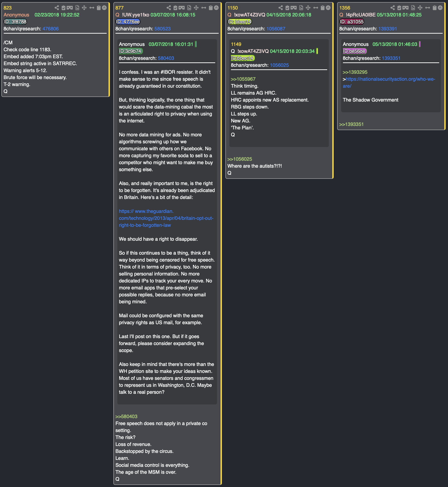The height and width of the screenshot is (487, 448).
Task: Click blue ID badge 4776ee
Action: pyautogui.click(x=128, y=22)
